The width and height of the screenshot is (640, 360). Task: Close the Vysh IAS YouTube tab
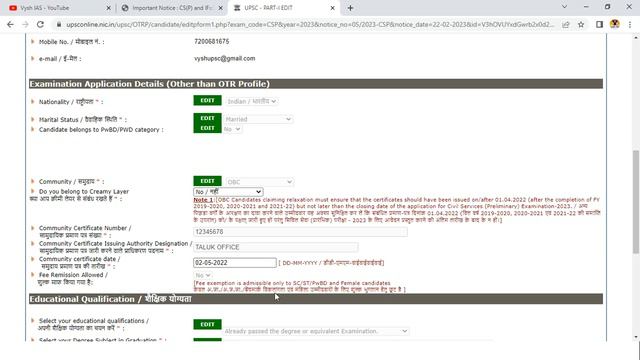click(x=108, y=8)
